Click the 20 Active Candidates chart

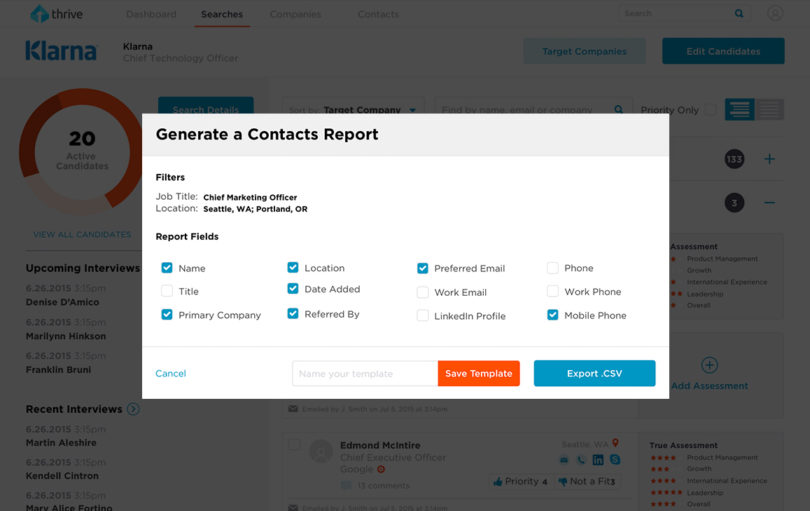82,151
